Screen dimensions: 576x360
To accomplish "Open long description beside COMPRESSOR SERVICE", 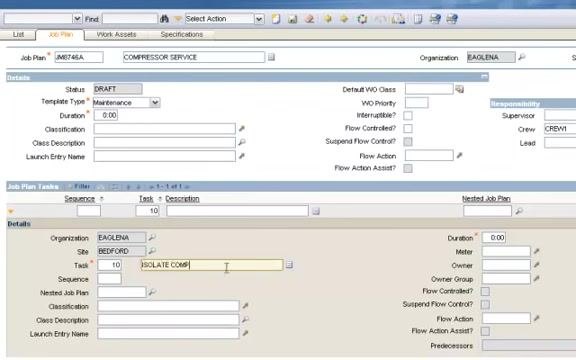I will 271,57.
